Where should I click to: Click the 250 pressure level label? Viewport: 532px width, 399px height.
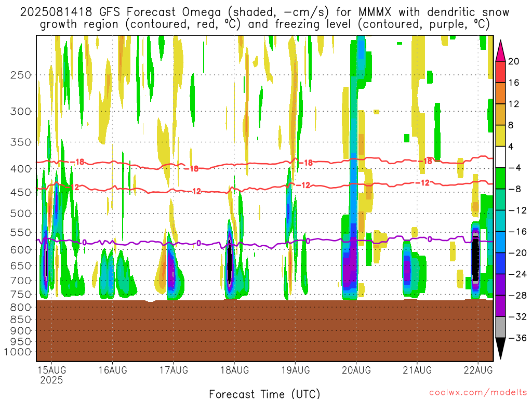[21, 75]
